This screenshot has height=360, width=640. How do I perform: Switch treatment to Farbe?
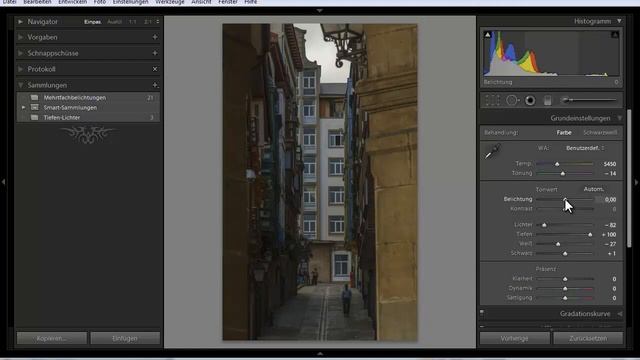coord(564,133)
